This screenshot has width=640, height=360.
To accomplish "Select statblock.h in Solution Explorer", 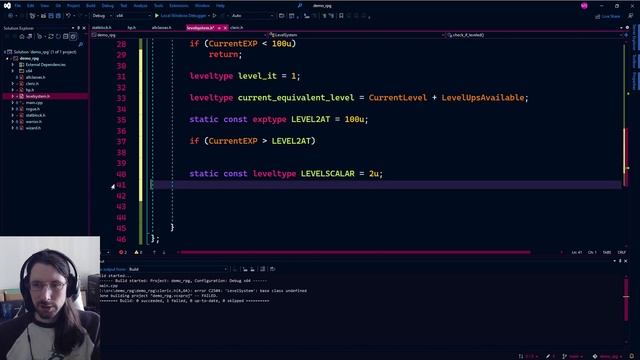I will (36, 115).
